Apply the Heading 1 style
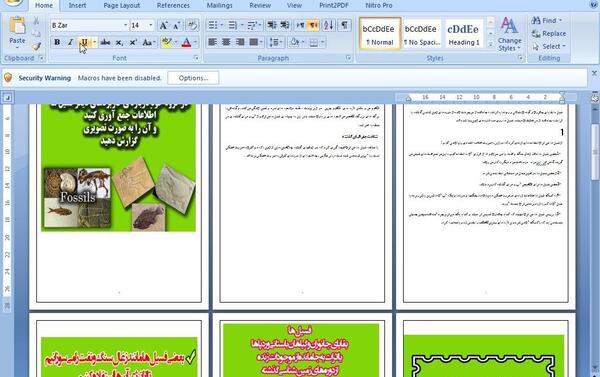600x377 pixels. [464, 34]
